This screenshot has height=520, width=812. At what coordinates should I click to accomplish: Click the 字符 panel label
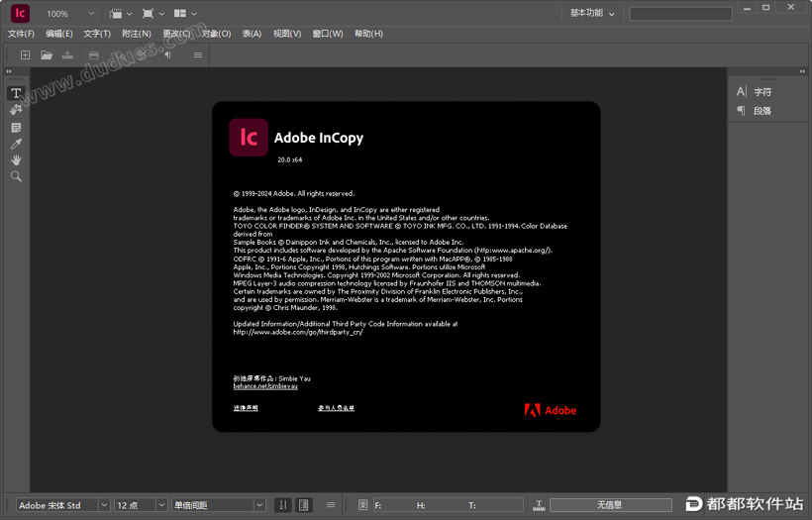(x=762, y=92)
